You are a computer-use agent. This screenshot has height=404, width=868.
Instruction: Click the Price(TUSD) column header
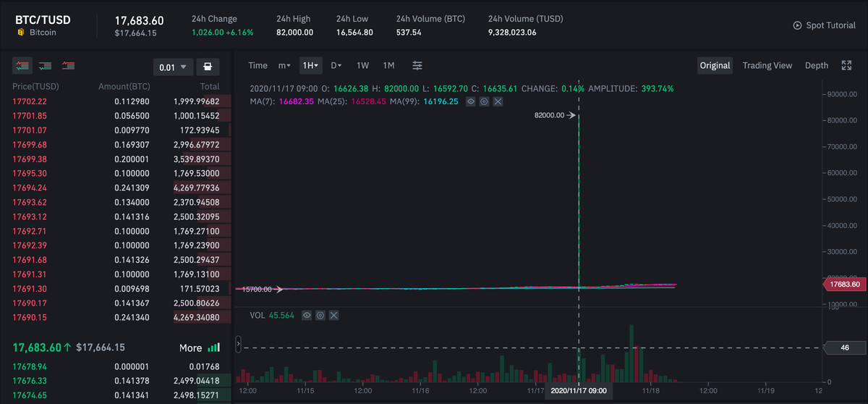35,87
